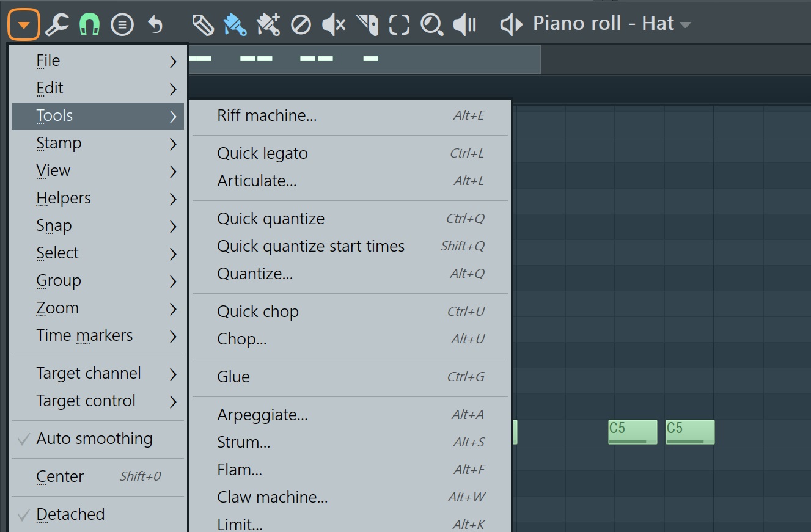Select the Paint in drum sequencer mode tool
Image resolution: width=811 pixels, height=532 pixels.
(268, 24)
